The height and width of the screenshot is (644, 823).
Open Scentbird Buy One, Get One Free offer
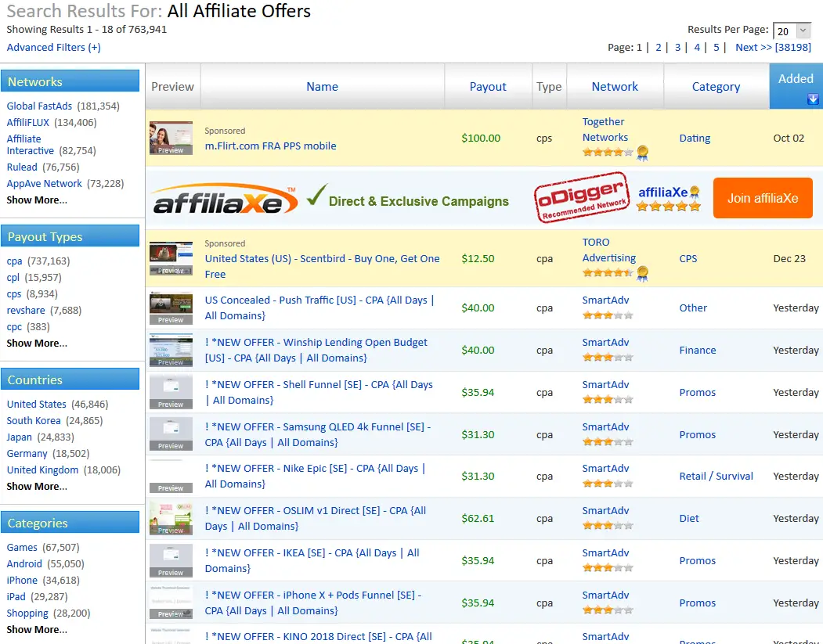323,266
